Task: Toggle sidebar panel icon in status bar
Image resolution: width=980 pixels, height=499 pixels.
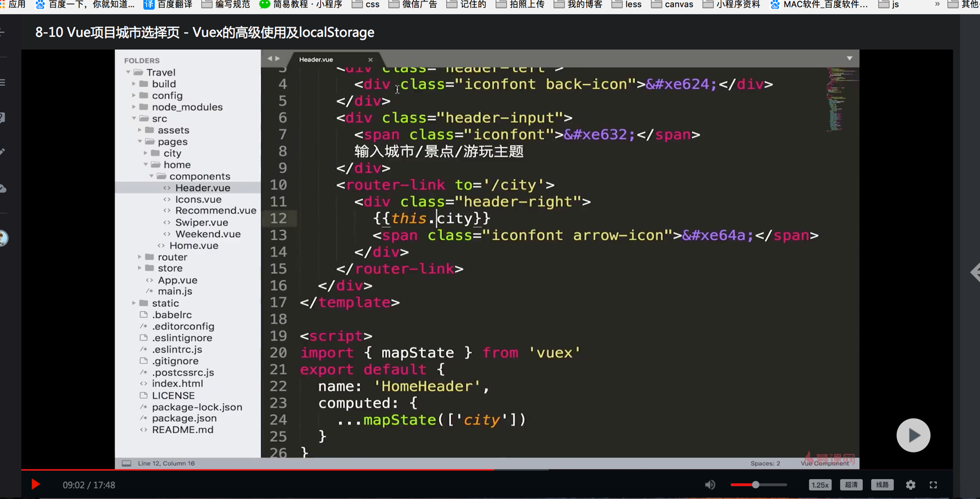Action: point(126,463)
